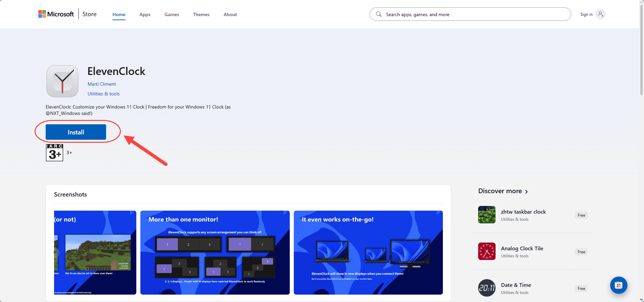644x302 pixels.
Task: Click the page vertical scrollbar
Action: tap(641, 50)
